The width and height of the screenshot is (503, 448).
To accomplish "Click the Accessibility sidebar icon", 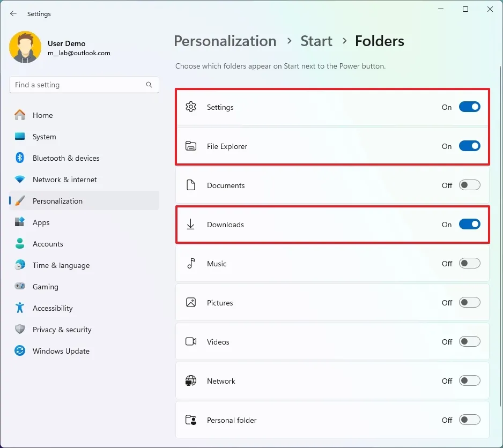I will click(x=20, y=308).
